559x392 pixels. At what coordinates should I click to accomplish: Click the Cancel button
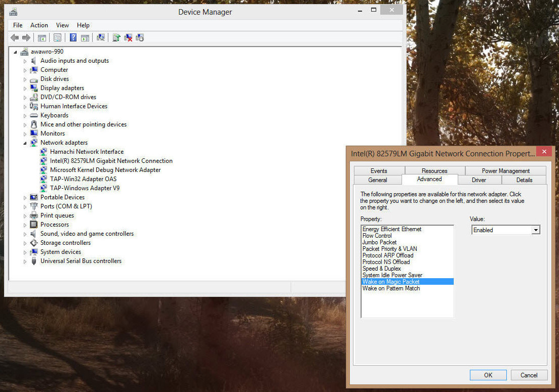click(x=529, y=375)
